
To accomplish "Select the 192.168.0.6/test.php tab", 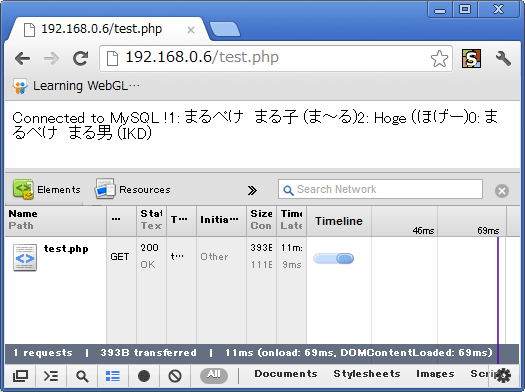I will point(106,29).
